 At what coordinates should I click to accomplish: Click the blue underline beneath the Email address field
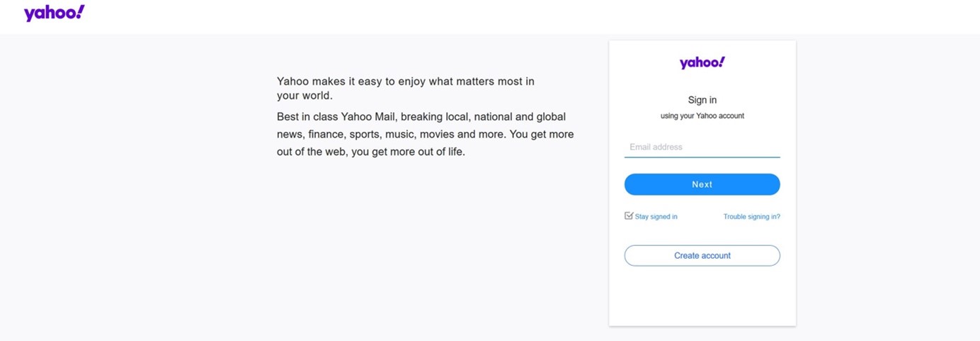click(702, 157)
